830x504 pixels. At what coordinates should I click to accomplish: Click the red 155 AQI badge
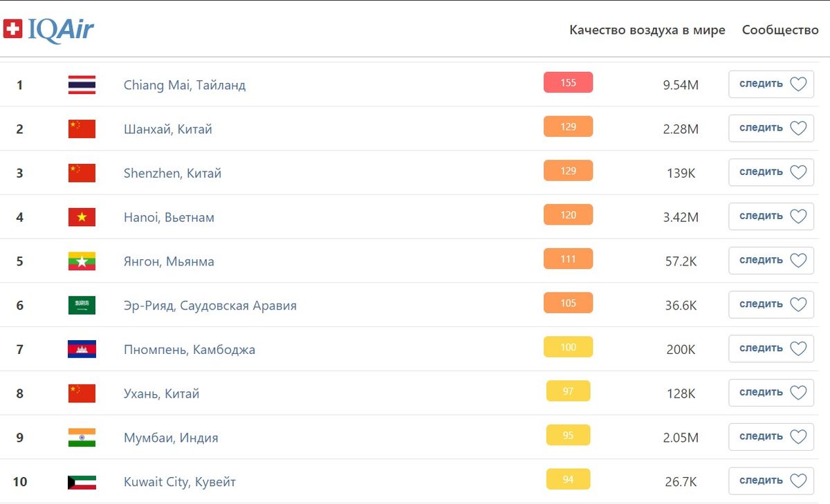tap(568, 82)
